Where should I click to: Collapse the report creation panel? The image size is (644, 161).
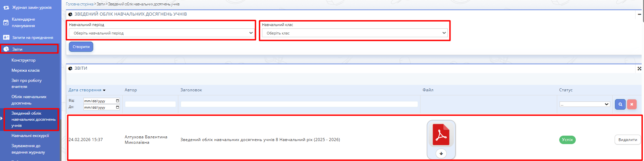coord(639,15)
